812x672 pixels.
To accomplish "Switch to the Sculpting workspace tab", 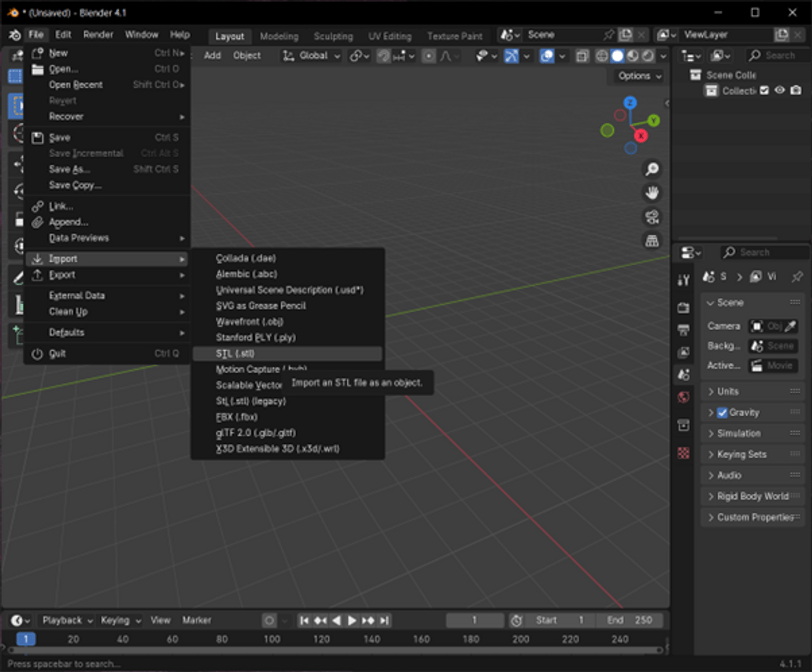I will [x=333, y=36].
